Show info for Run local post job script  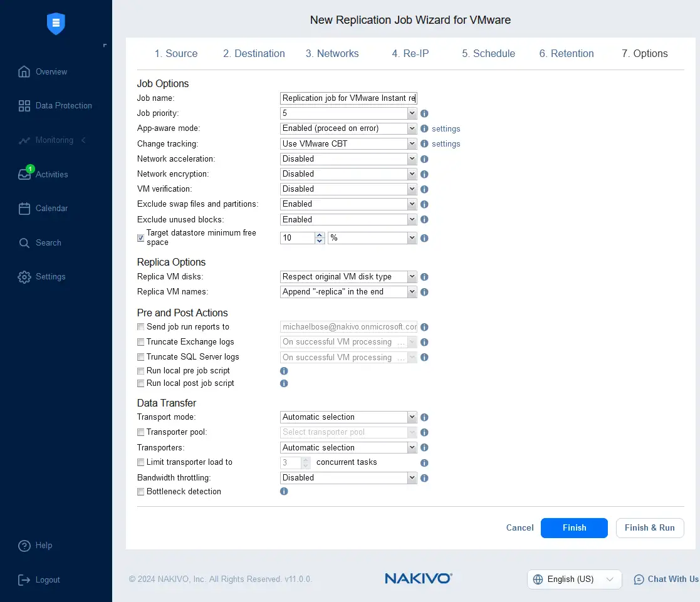(284, 383)
